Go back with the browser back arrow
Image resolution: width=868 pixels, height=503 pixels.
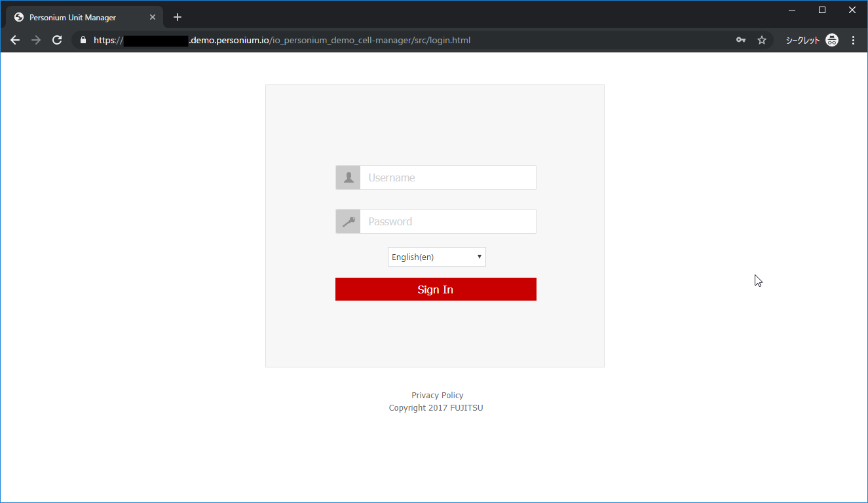[x=15, y=40]
